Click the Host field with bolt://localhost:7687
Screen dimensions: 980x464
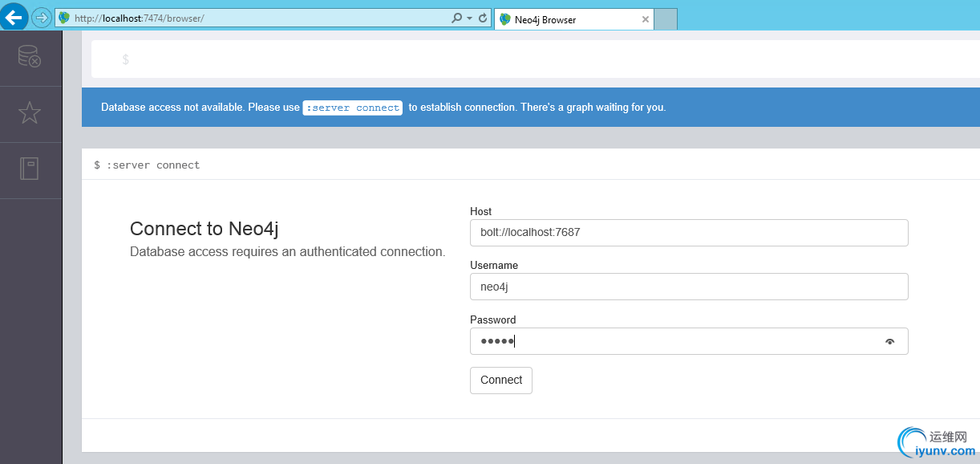pyautogui.click(x=689, y=233)
